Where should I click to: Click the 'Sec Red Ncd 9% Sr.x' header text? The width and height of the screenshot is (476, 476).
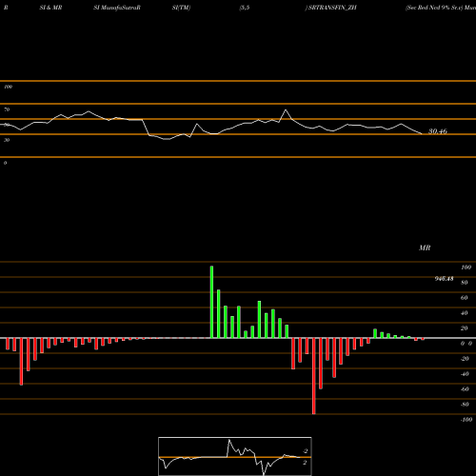(x=434, y=8)
